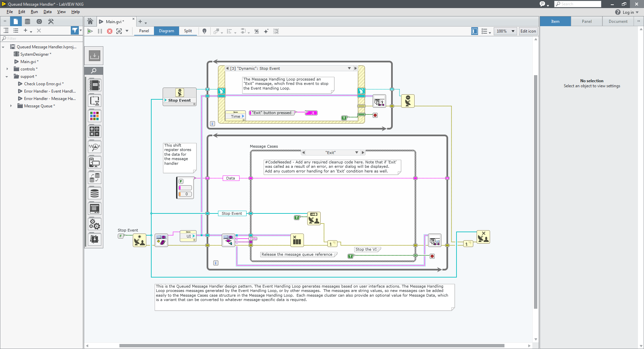Toggle the lightbulb execution highlighting icon

(x=204, y=31)
